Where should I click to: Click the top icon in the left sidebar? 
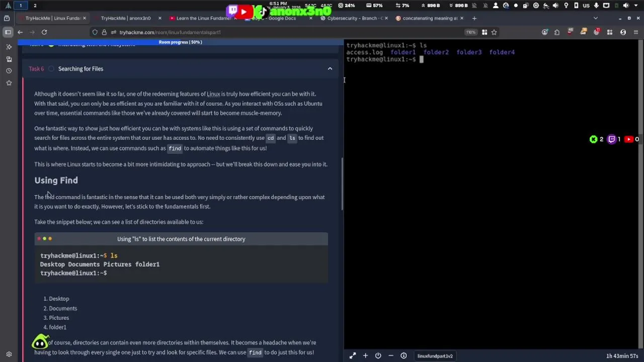tap(9, 47)
